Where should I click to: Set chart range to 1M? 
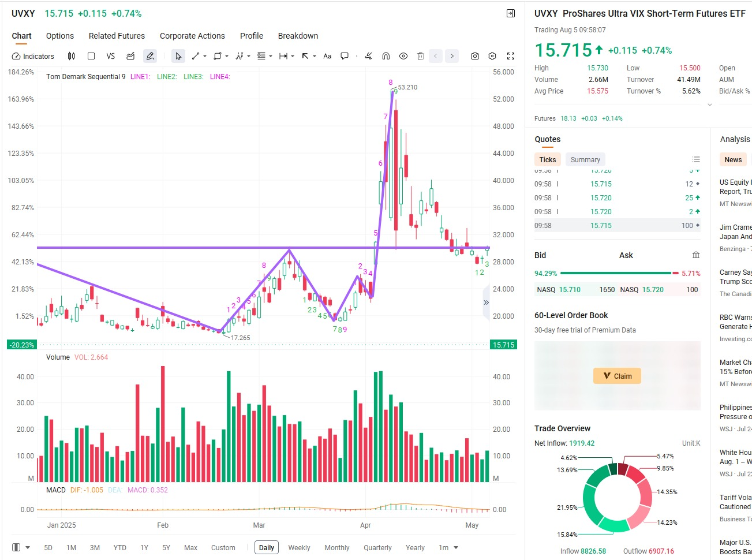pyautogui.click(x=72, y=548)
